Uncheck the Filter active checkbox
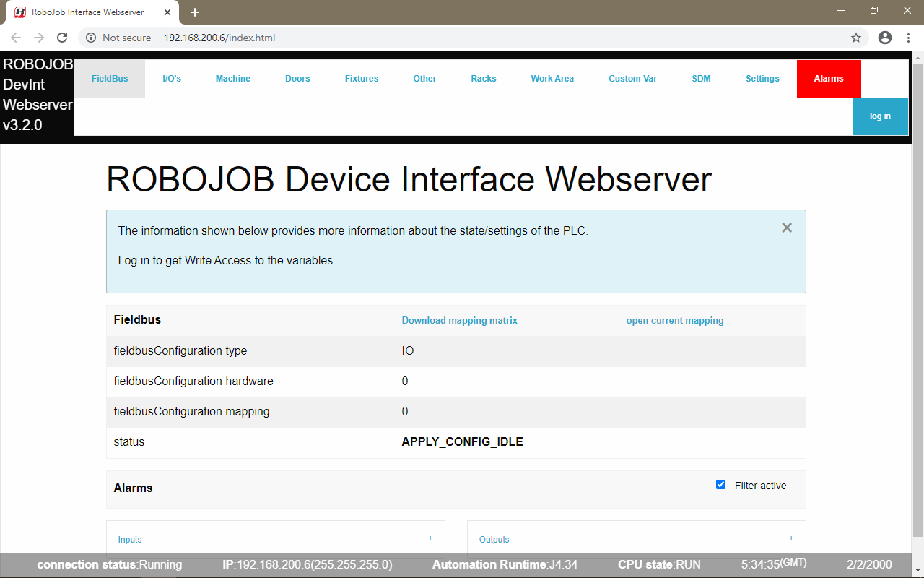This screenshot has height=578, width=924. click(x=720, y=485)
